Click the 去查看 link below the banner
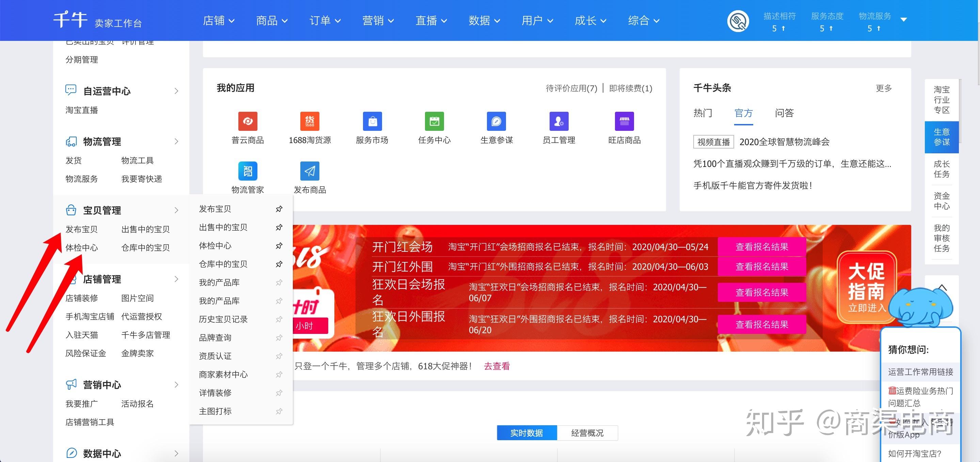980x462 pixels. click(496, 366)
